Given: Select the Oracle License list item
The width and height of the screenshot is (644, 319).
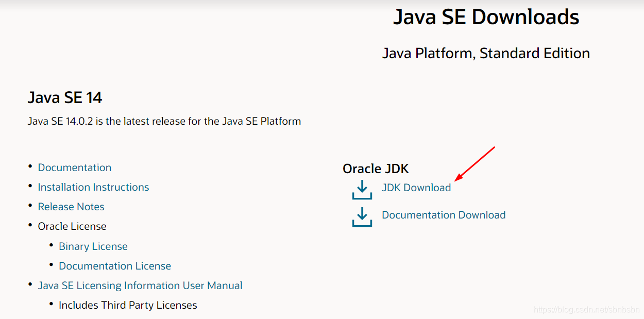Looking at the screenshot, I should click(72, 226).
